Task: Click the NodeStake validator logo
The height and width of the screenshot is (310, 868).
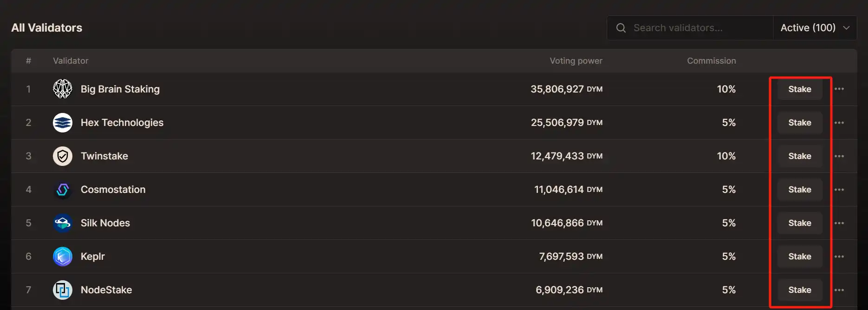Action: tap(63, 290)
